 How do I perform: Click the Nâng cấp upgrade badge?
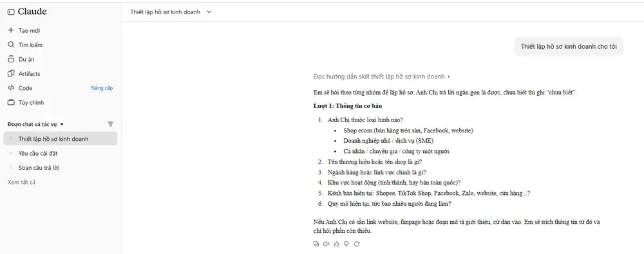(102, 88)
